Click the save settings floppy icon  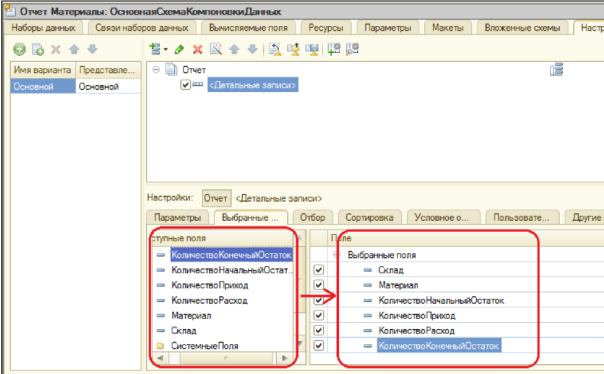tap(312, 49)
